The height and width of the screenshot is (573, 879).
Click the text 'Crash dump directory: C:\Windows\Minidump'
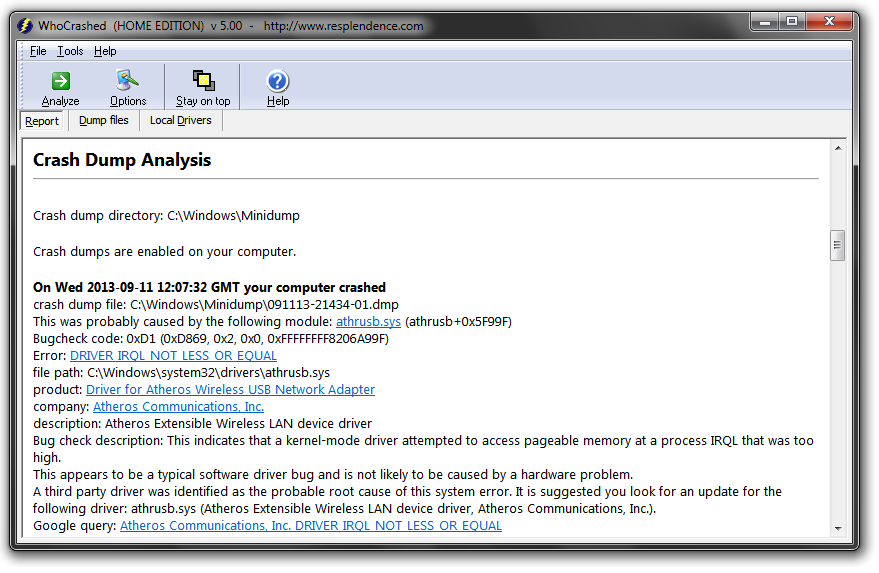(166, 216)
